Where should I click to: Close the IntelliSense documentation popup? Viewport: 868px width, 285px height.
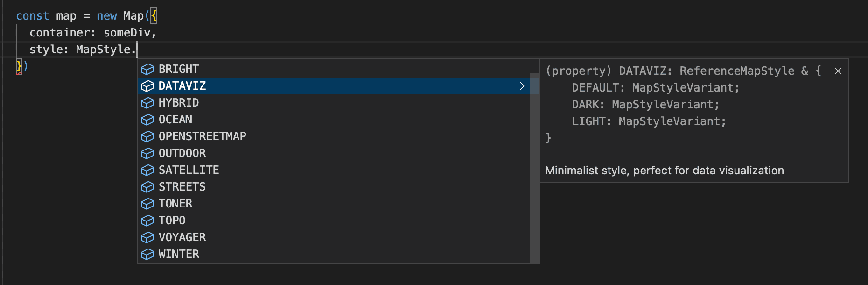click(x=838, y=71)
